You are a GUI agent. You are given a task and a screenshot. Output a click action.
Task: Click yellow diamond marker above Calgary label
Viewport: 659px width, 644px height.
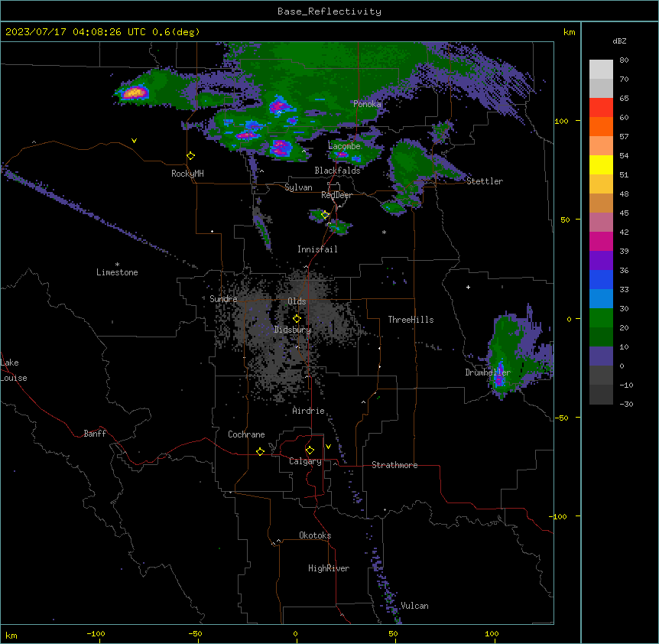coord(310,450)
